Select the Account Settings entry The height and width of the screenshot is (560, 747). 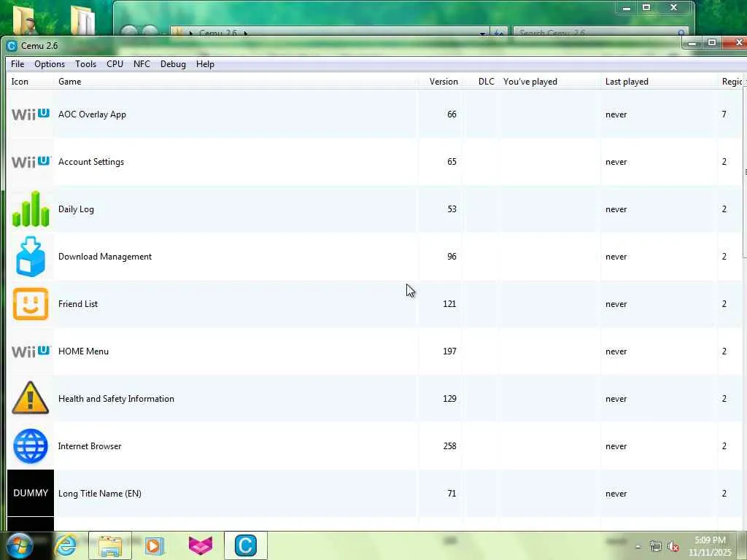(91, 162)
